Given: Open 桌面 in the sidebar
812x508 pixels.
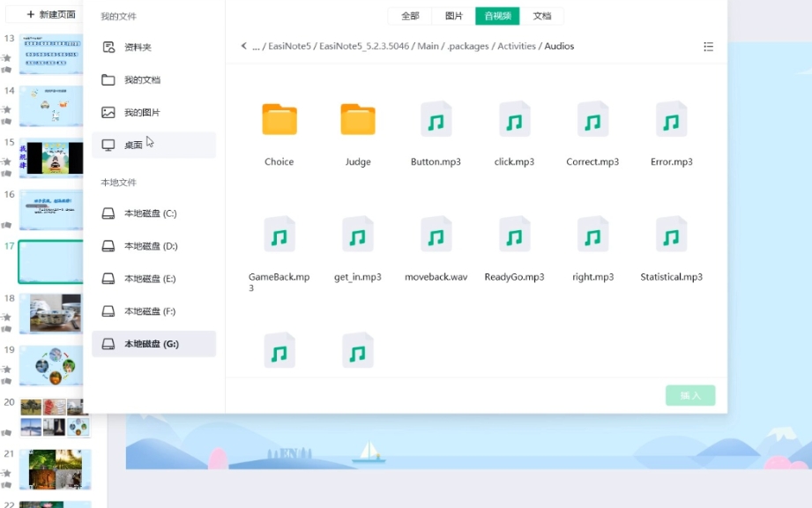Looking at the screenshot, I should click(133, 145).
